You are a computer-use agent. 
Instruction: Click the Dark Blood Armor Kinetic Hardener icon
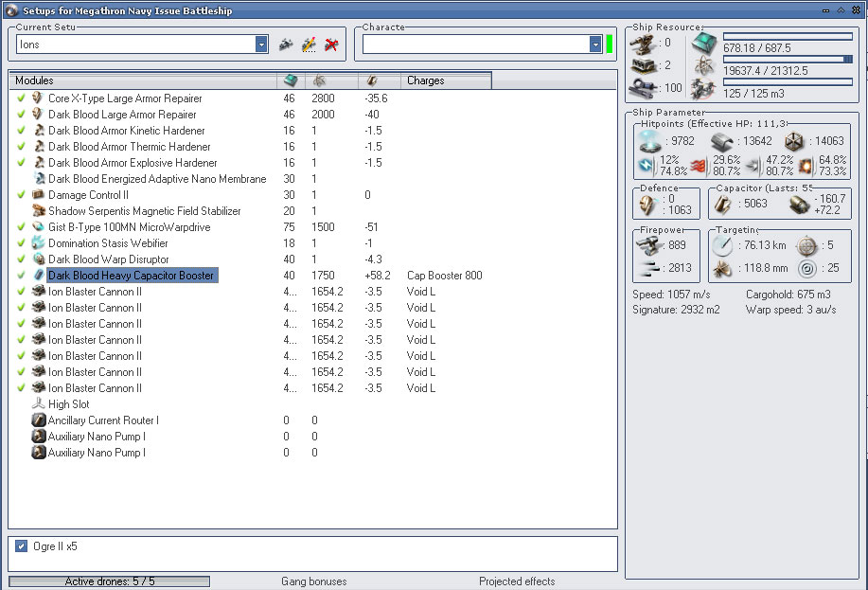tap(38, 130)
